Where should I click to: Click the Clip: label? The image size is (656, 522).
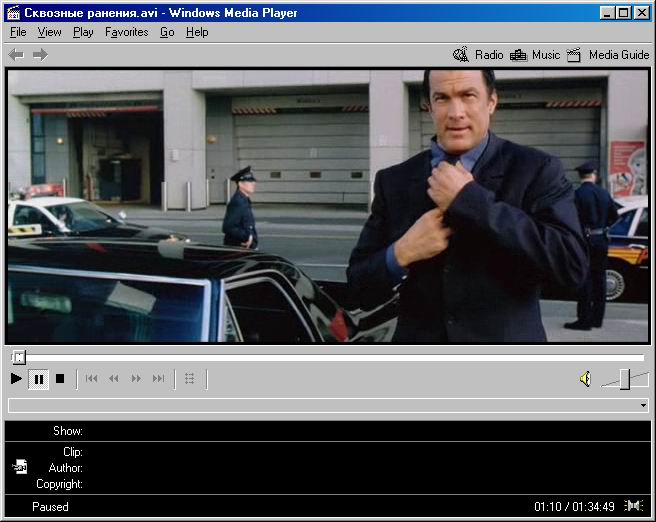[73, 452]
